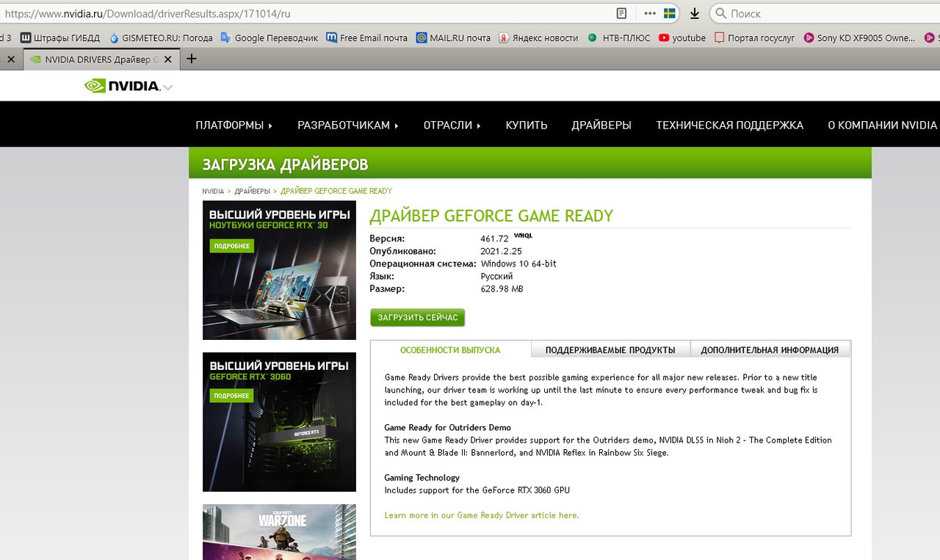Click ДРАЙВЕРЫ breadcrumb link
The width and height of the screenshot is (940, 560).
click(252, 191)
